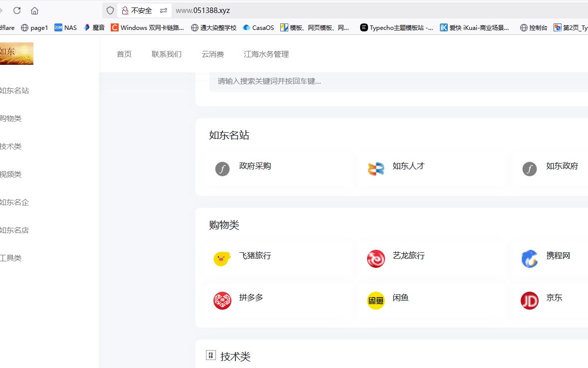Viewport: 588px width, 368px height.
Task: Open the 通大染整学校 bookmark
Action: (214, 28)
